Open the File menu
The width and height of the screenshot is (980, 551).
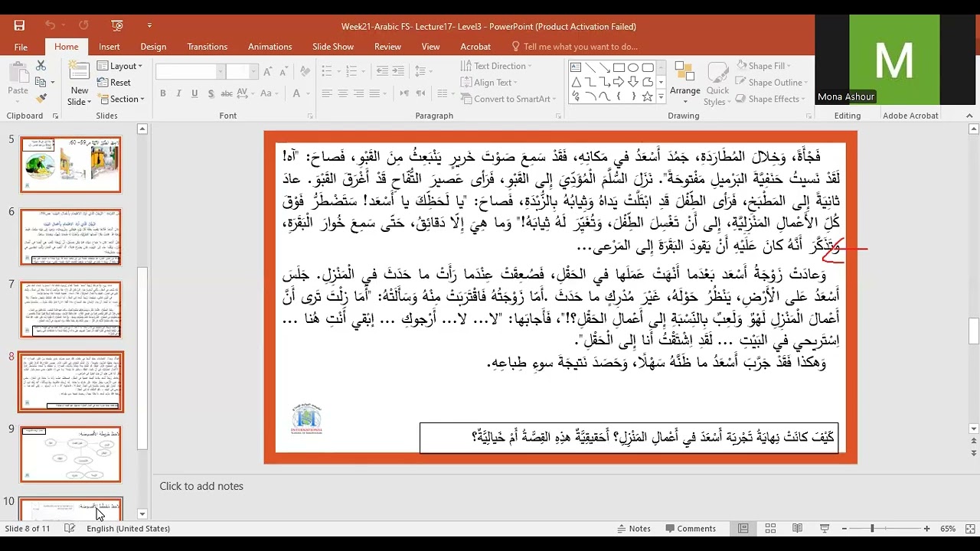click(x=21, y=47)
